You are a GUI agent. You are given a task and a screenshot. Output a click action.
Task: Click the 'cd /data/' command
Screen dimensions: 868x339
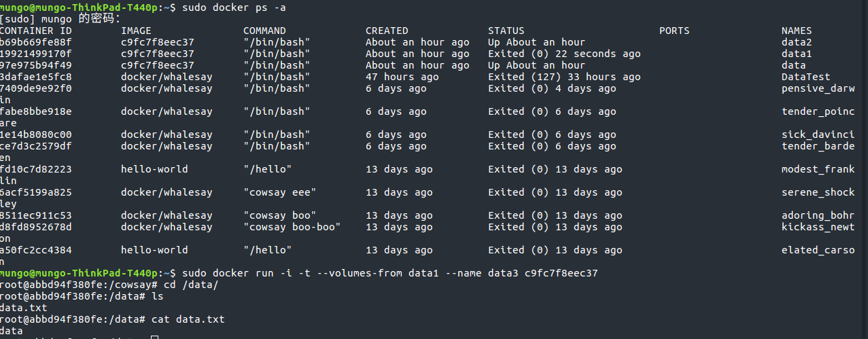tap(191, 285)
